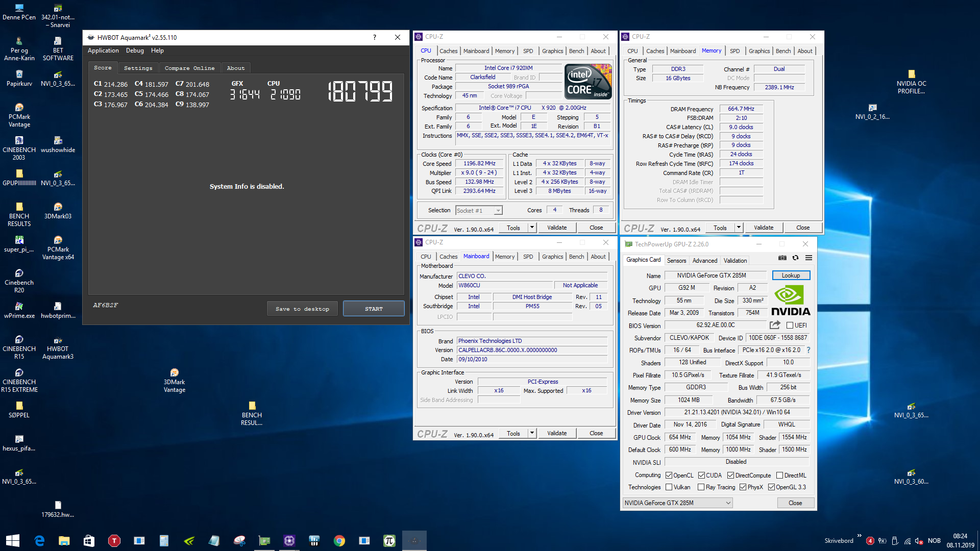Open CINEBENCH R15 EXTREME desktop icon
980x551 pixels.
pos(19,380)
